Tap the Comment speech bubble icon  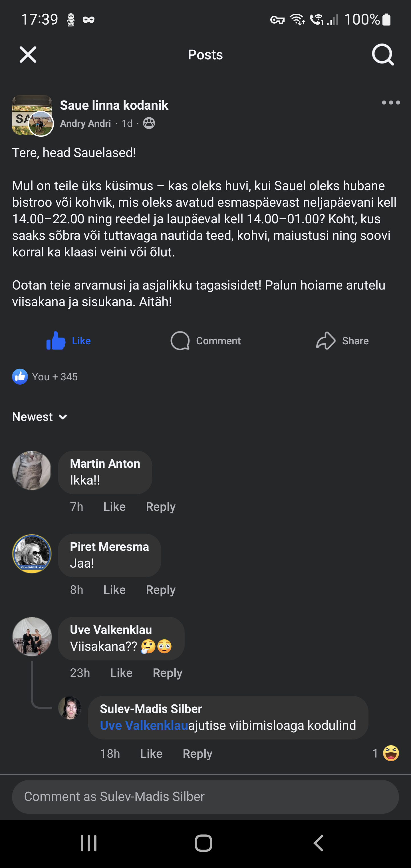point(180,341)
